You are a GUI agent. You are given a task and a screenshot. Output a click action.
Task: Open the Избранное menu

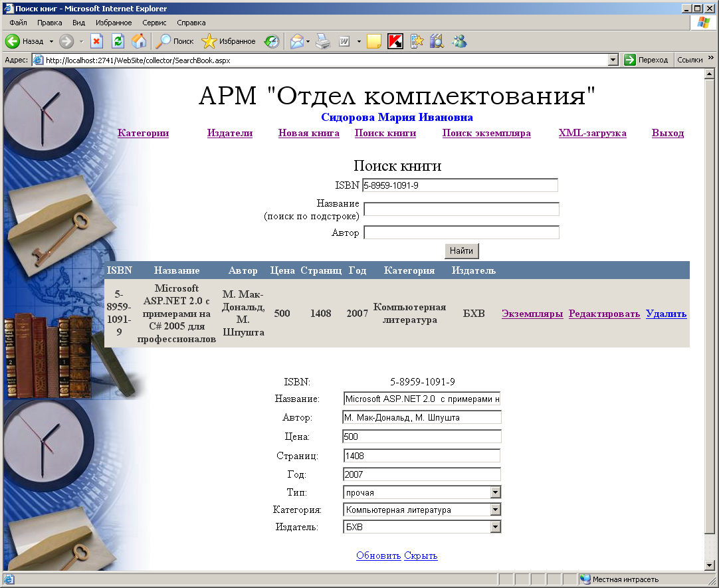pyautogui.click(x=114, y=23)
